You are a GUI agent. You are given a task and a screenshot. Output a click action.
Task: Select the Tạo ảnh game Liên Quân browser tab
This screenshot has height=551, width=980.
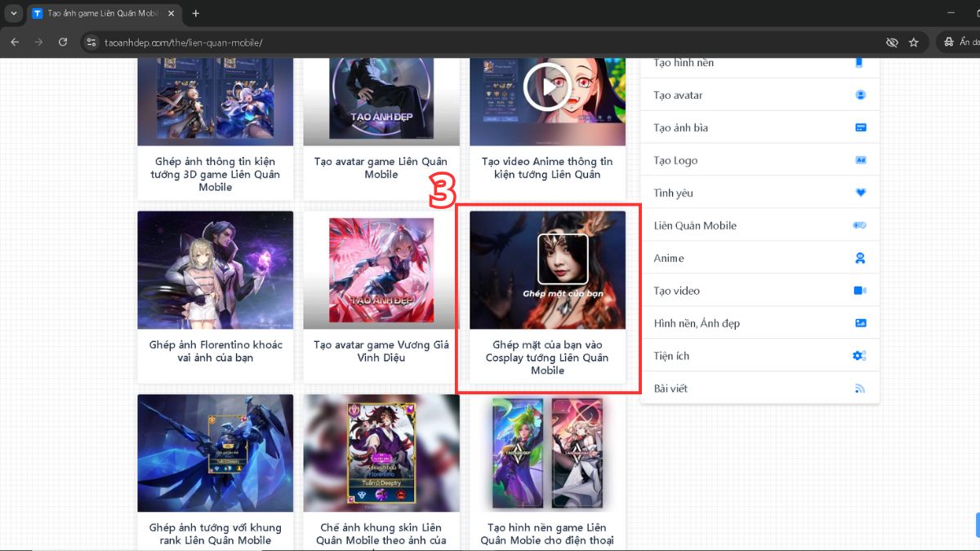tap(104, 14)
